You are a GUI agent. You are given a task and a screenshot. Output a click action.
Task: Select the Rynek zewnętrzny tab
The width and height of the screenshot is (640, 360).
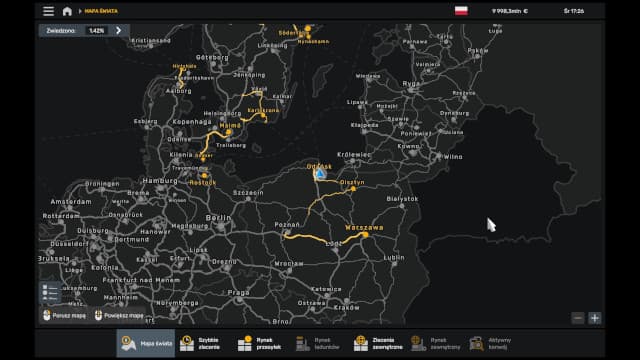(x=436, y=343)
